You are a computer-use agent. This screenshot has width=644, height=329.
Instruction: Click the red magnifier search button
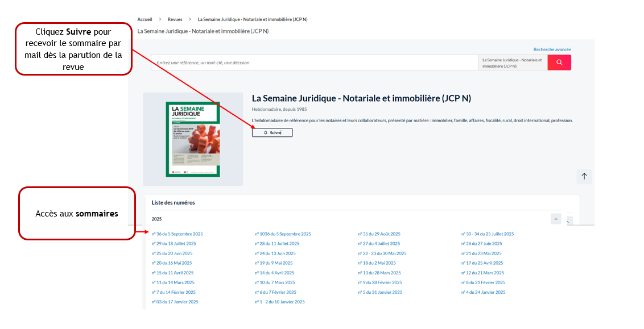click(x=559, y=63)
